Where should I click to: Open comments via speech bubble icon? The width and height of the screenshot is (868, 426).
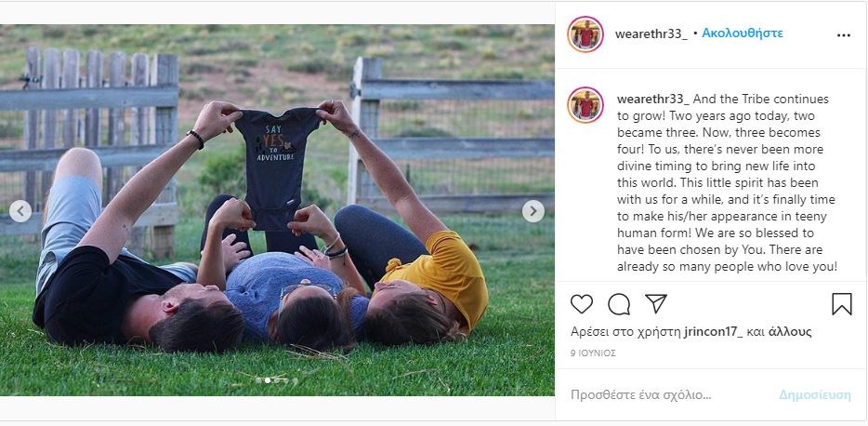619,304
